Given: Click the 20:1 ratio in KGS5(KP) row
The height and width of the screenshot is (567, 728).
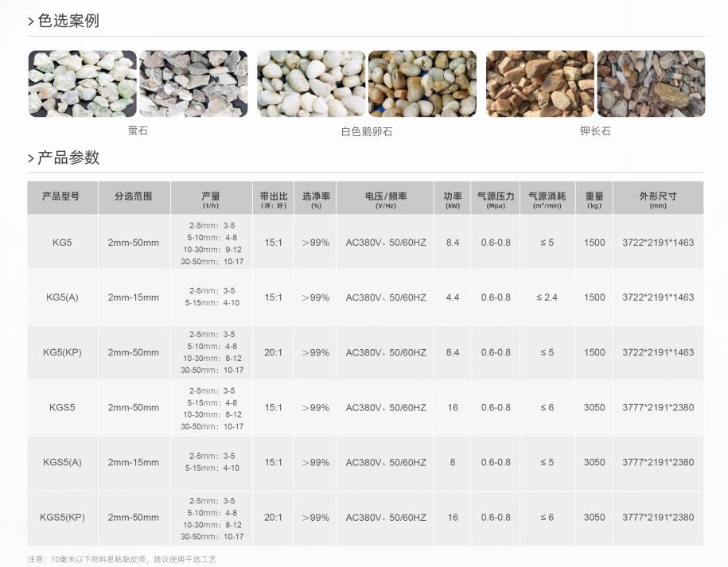Looking at the screenshot, I should (274, 518).
